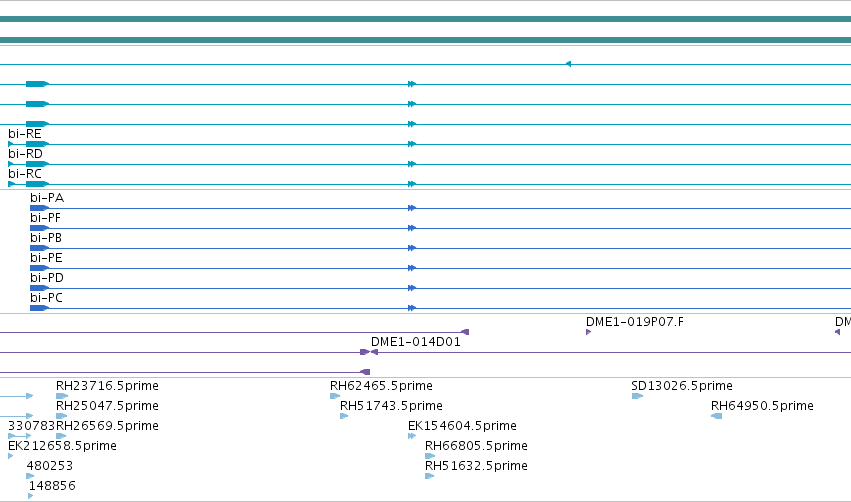Image resolution: width=851 pixels, height=502 pixels.
Task: Click the bi-RC transcript label
Action: [x=24, y=174]
